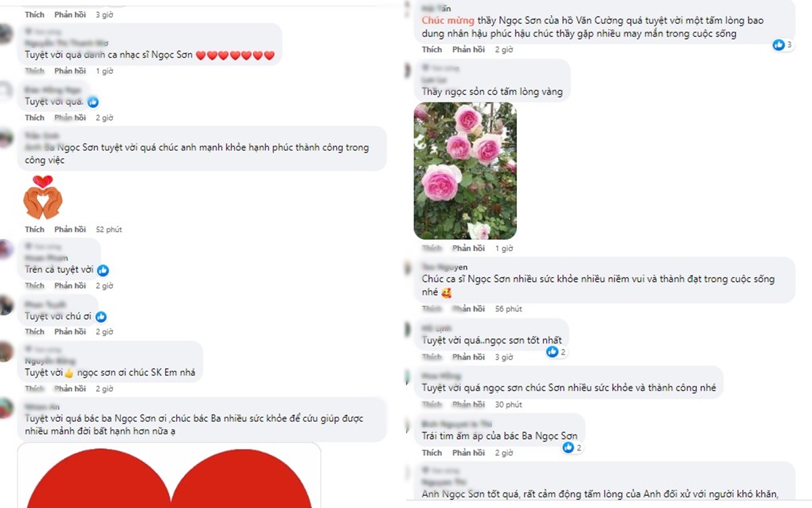Open reactions count on 'Chúc mừng thầy Ngọc Sơn' comment
Screen dimensions: 812x508
coord(782,45)
